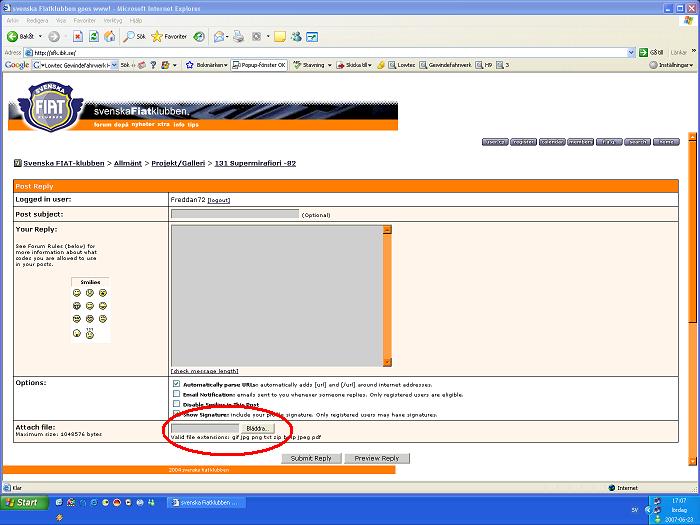Click the Bläddra file browse button

pos(257,428)
